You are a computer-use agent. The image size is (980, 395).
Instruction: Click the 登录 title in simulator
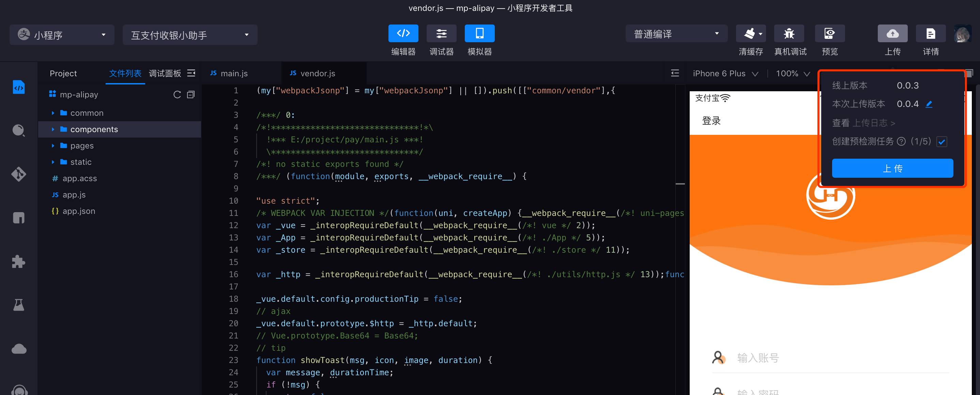[711, 121]
